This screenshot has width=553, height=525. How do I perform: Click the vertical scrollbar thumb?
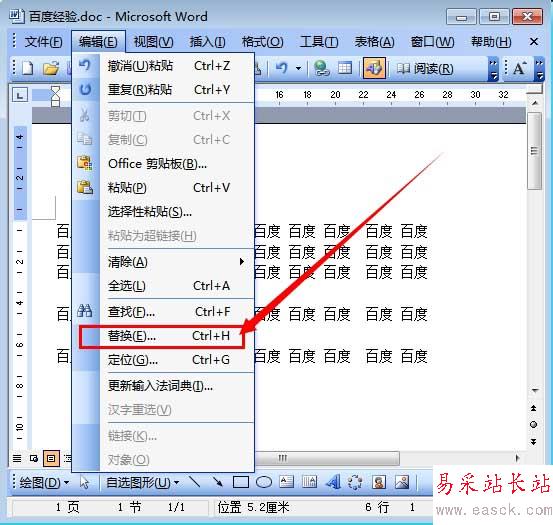[x=534, y=151]
